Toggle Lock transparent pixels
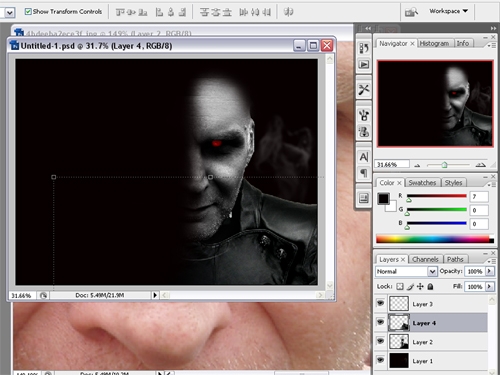This screenshot has width=500, height=375. pos(400,286)
